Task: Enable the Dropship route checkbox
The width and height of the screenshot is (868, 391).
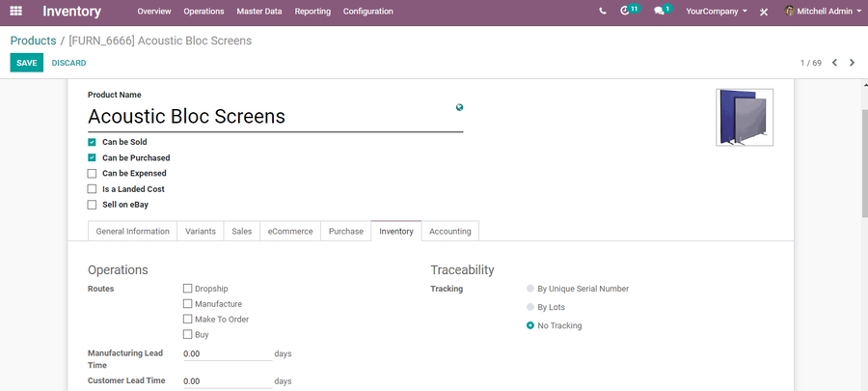Action: pos(188,289)
